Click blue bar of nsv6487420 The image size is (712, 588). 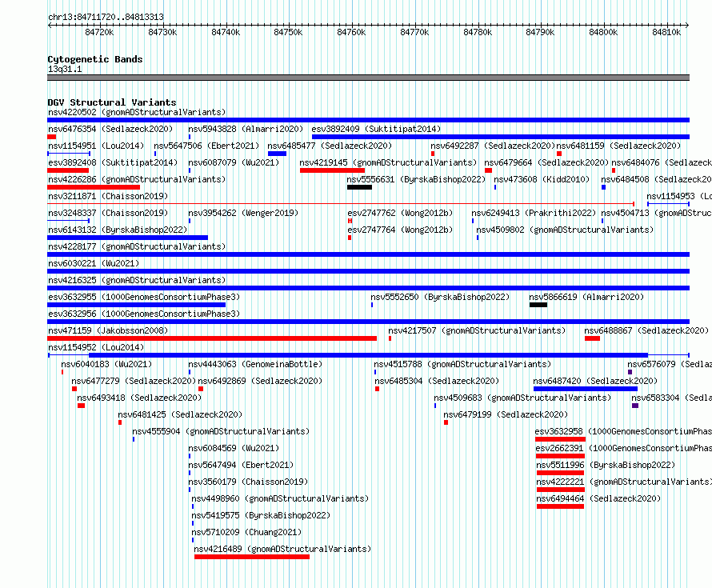(586, 389)
